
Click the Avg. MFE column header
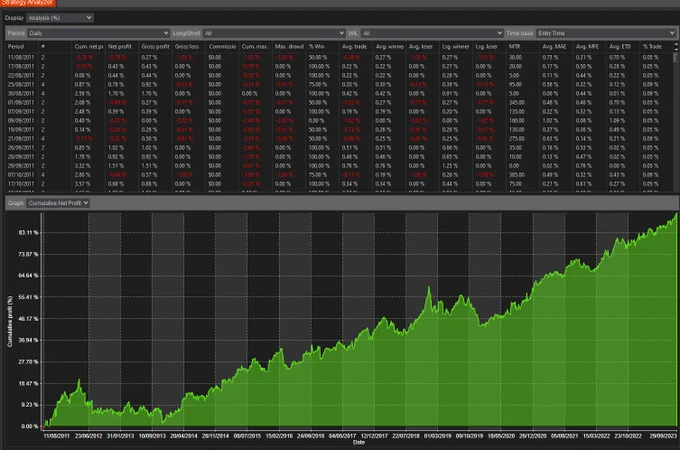click(589, 46)
